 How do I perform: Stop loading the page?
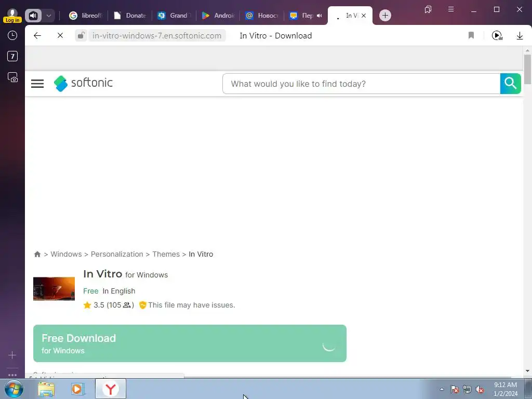click(x=60, y=35)
